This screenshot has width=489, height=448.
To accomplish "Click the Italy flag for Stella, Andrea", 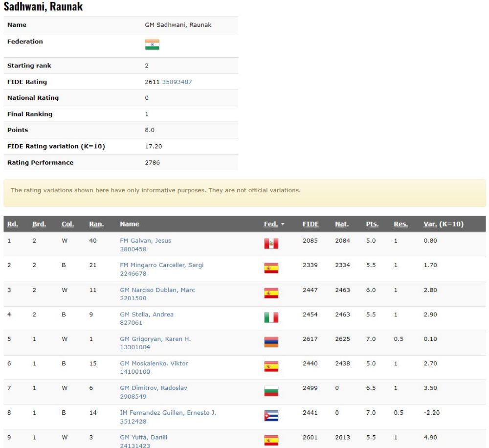I will tap(271, 317).
